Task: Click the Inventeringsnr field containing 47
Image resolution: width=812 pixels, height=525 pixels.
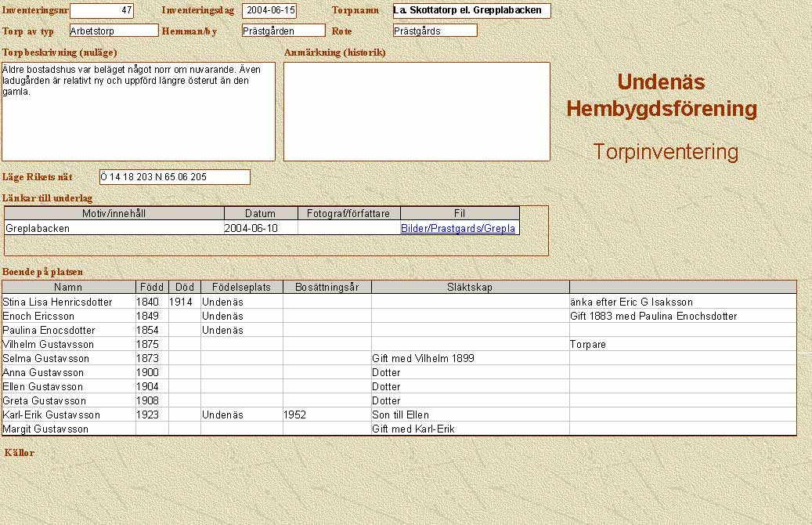Action: pyautogui.click(x=102, y=11)
